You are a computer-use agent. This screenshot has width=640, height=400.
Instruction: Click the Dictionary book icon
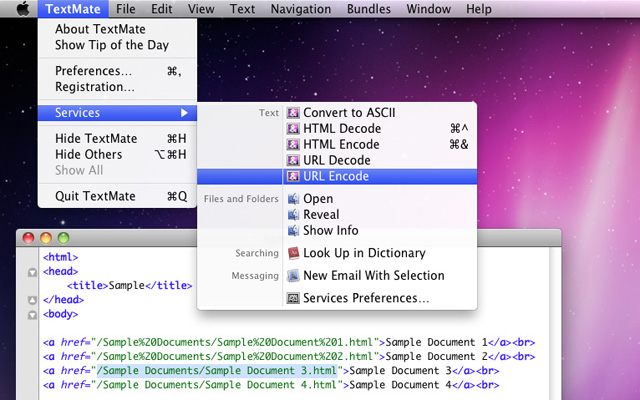click(x=293, y=253)
